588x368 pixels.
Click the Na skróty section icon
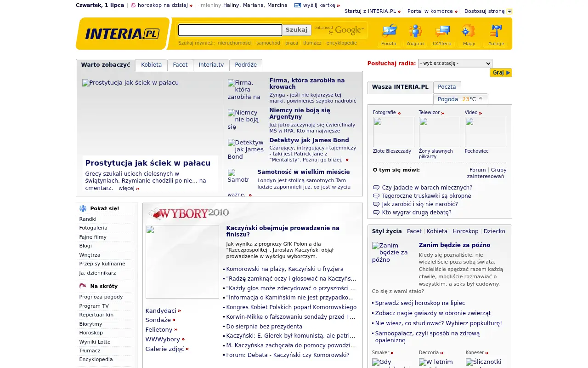(83, 286)
